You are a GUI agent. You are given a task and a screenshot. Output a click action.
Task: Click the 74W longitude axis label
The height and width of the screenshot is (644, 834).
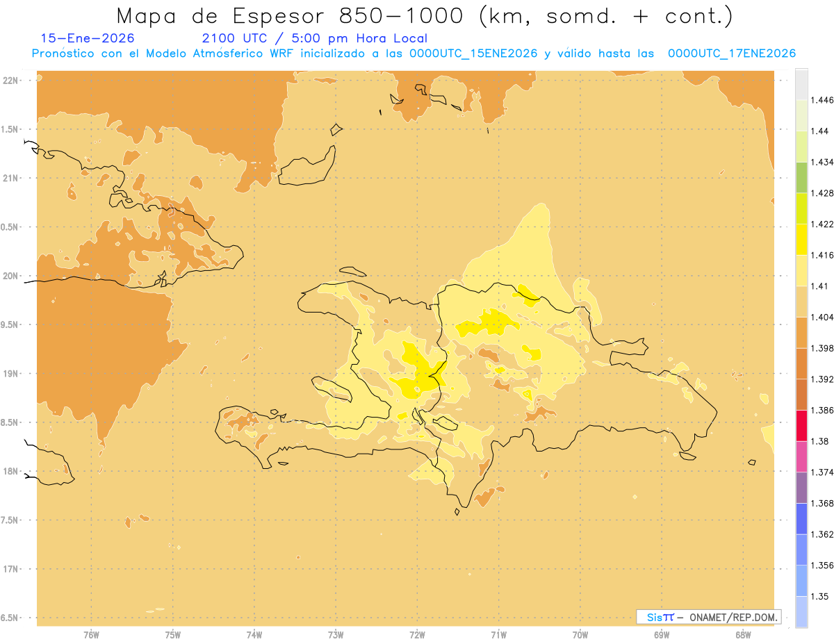[254, 635]
